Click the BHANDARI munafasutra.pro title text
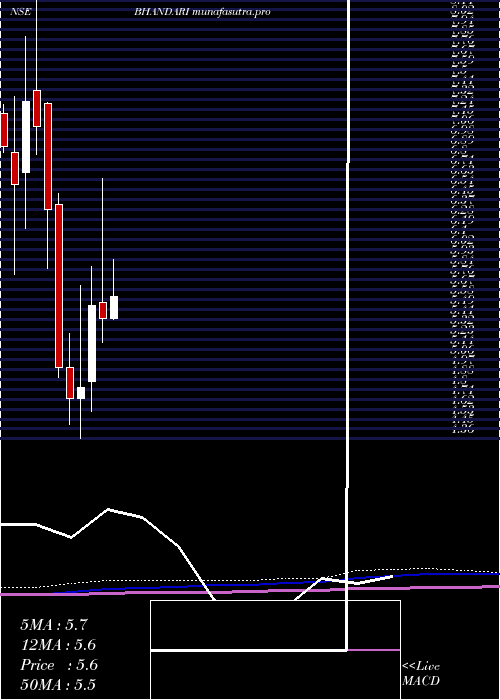 [x=202, y=12]
